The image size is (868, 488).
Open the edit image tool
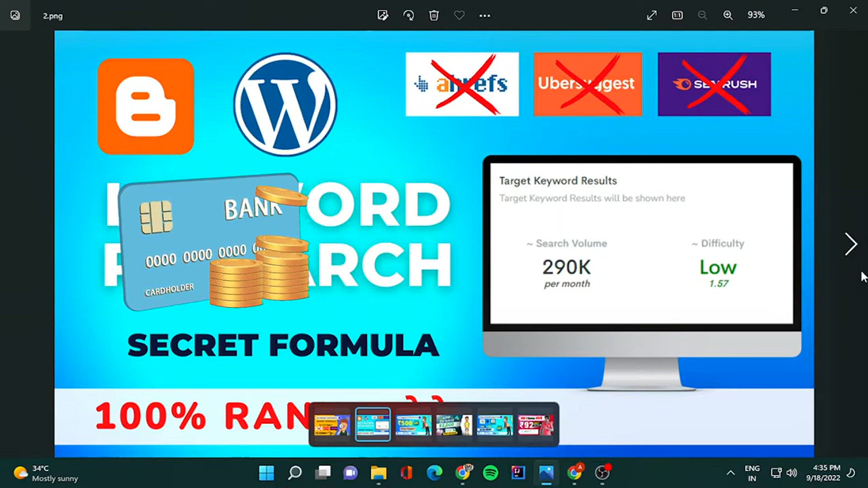point(383,15)
